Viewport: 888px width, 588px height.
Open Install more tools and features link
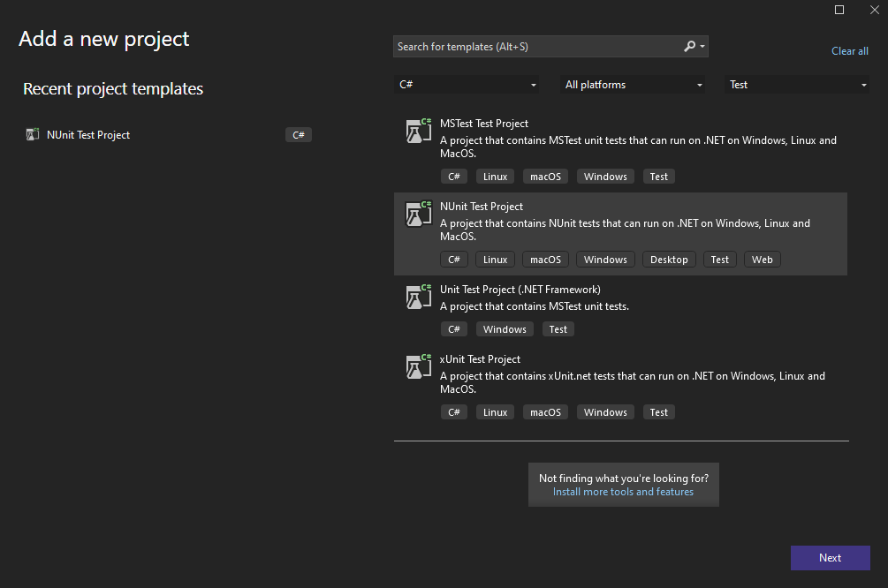pos(623,492)
